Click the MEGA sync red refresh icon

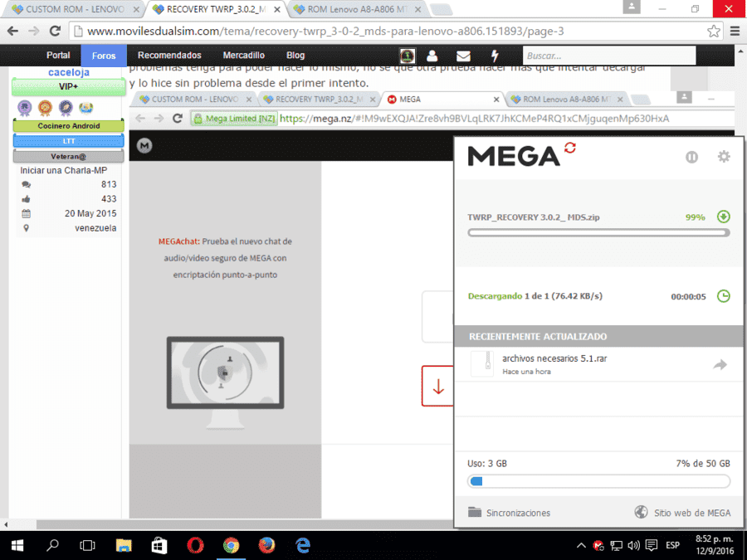[569, 149]
